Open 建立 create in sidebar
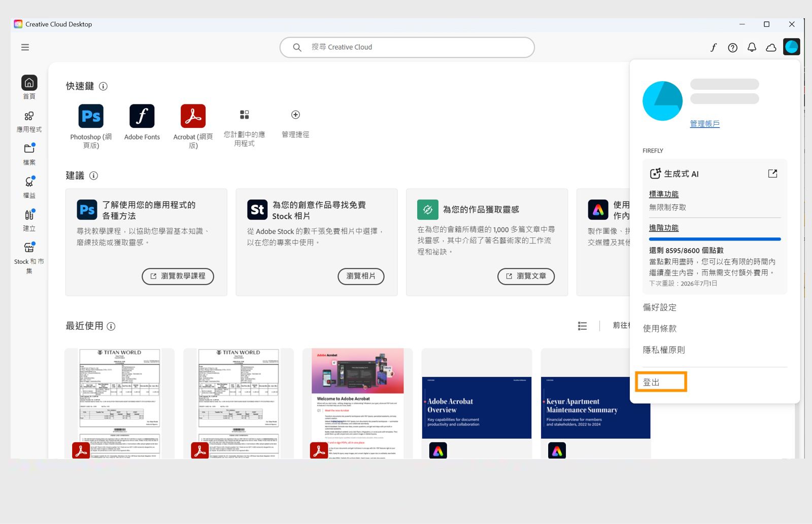The image size is (812, 524). 29,220
